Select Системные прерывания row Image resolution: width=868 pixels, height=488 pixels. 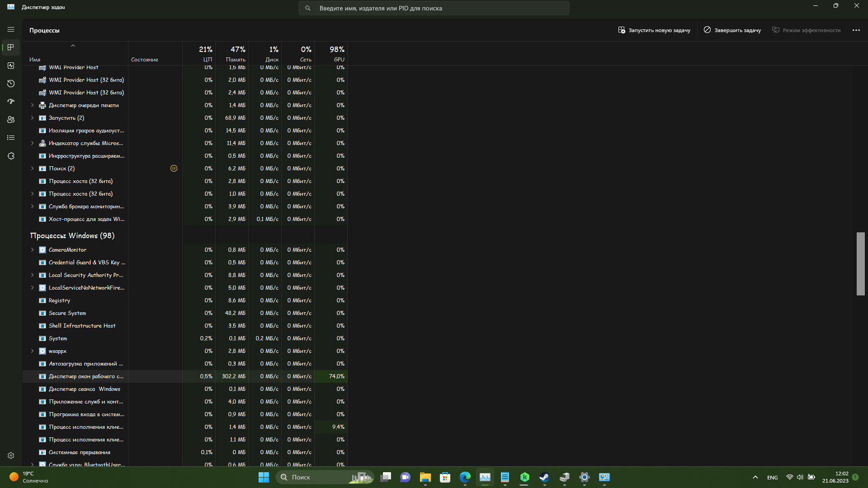tap(185, 452)
